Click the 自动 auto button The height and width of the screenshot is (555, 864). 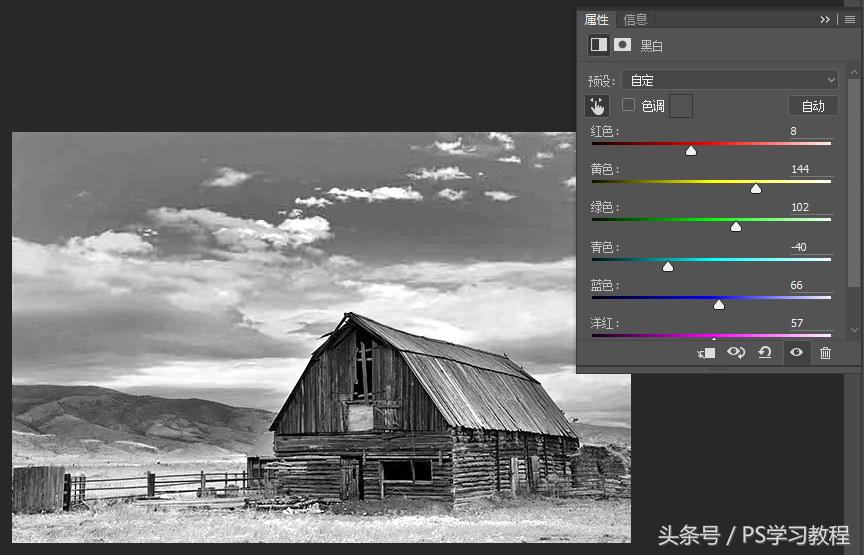pyautogui.click(x=813, y=106)
